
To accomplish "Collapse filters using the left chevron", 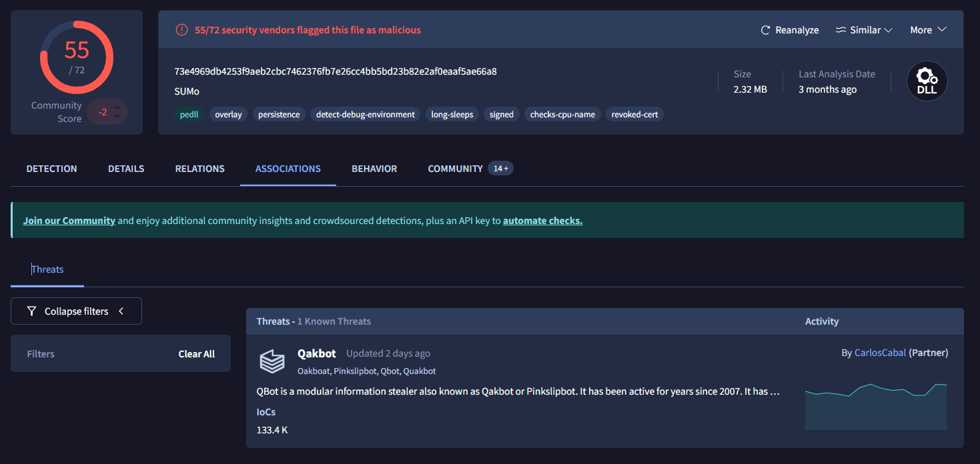I will [121, 311].
